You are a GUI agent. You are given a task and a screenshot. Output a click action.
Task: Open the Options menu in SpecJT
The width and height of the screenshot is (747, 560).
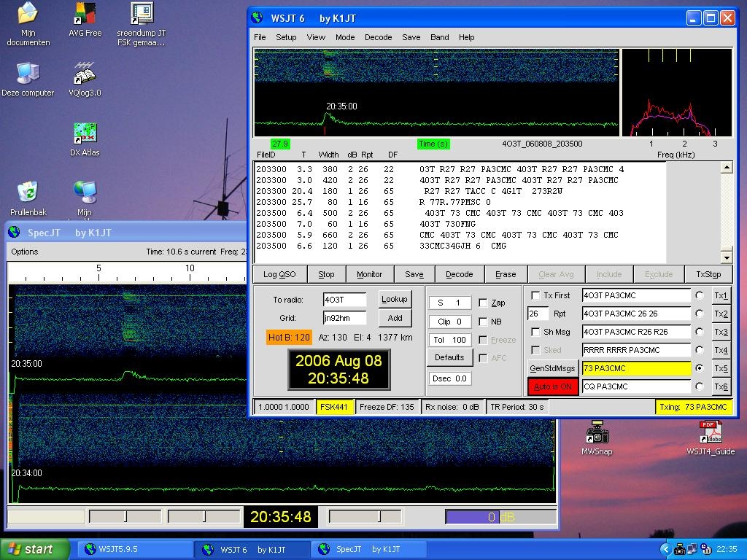pyautogui.click(x=25, y=252)
